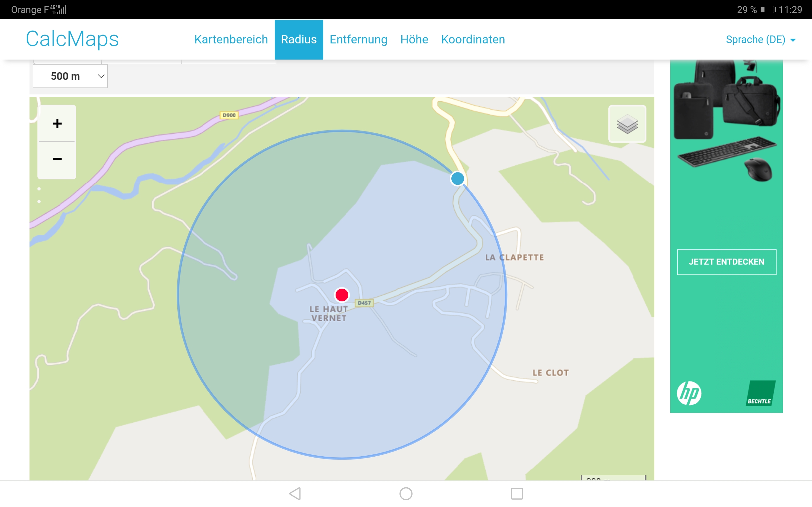
Task: Click the D457 road label on map
Action: [x=364, y=303]
